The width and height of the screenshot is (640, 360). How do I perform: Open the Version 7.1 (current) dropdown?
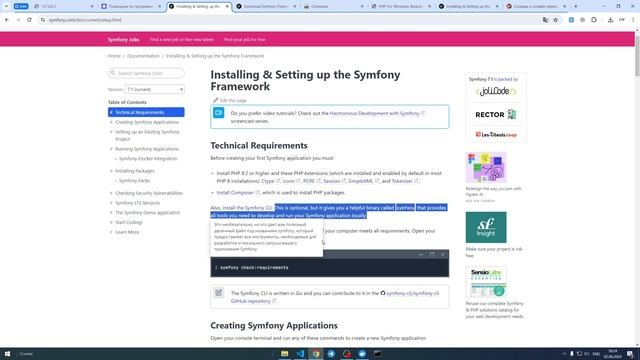click(x=154, y=89)
